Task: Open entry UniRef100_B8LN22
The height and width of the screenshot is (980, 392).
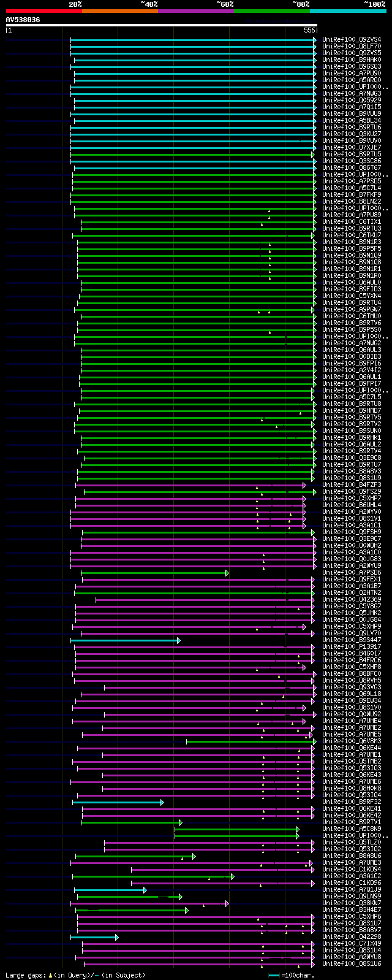Action: [352, 202]
